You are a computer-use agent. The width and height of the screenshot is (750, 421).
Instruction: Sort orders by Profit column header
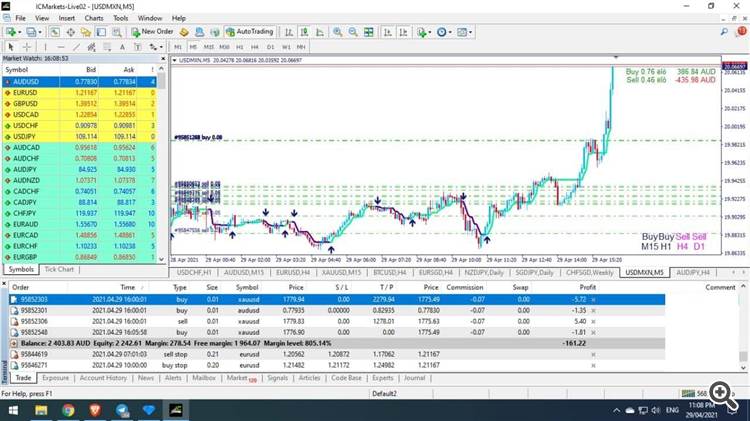coord(587,287)
